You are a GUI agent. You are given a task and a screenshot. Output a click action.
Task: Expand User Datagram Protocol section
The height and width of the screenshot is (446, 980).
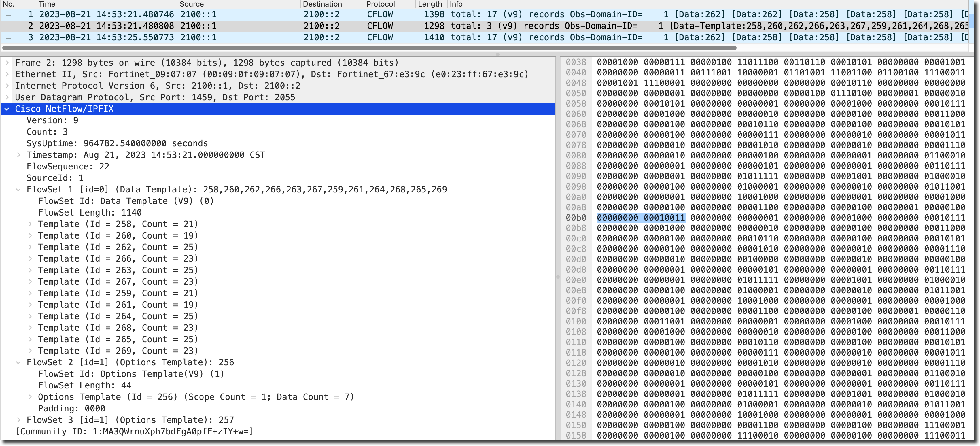[x=7, y=97]
